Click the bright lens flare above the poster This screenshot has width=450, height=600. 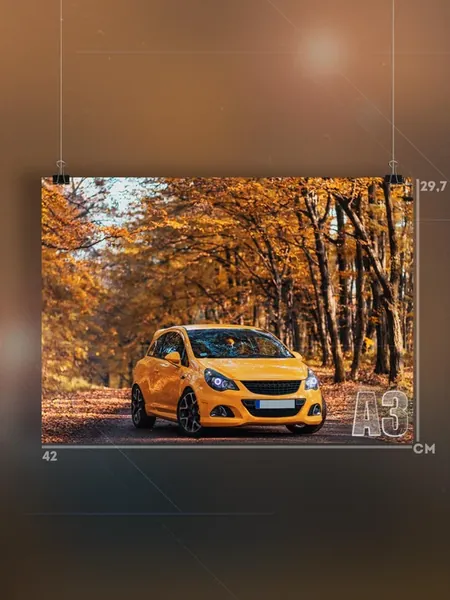(x=320, y=52)
